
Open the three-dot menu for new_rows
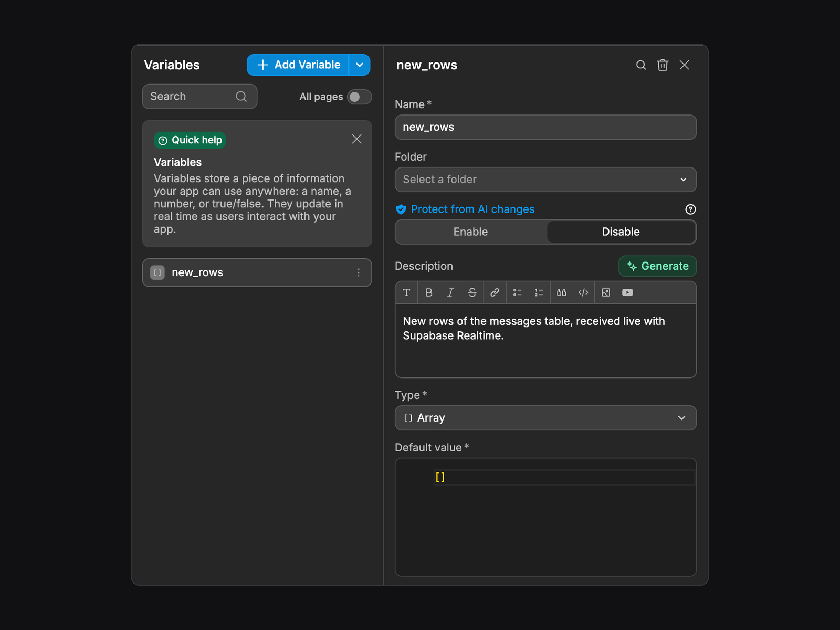(x=359, y=272)
